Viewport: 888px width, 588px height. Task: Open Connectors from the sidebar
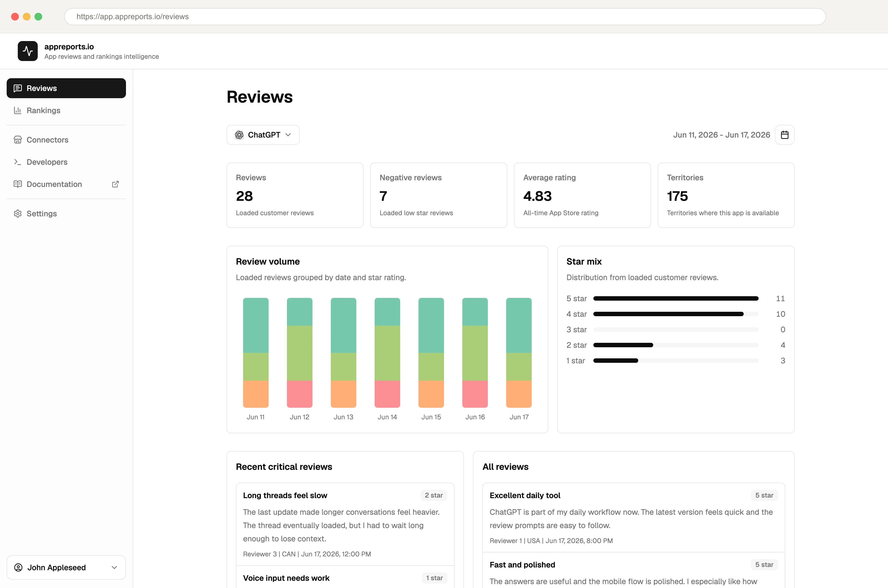click(x=66, y=140)
